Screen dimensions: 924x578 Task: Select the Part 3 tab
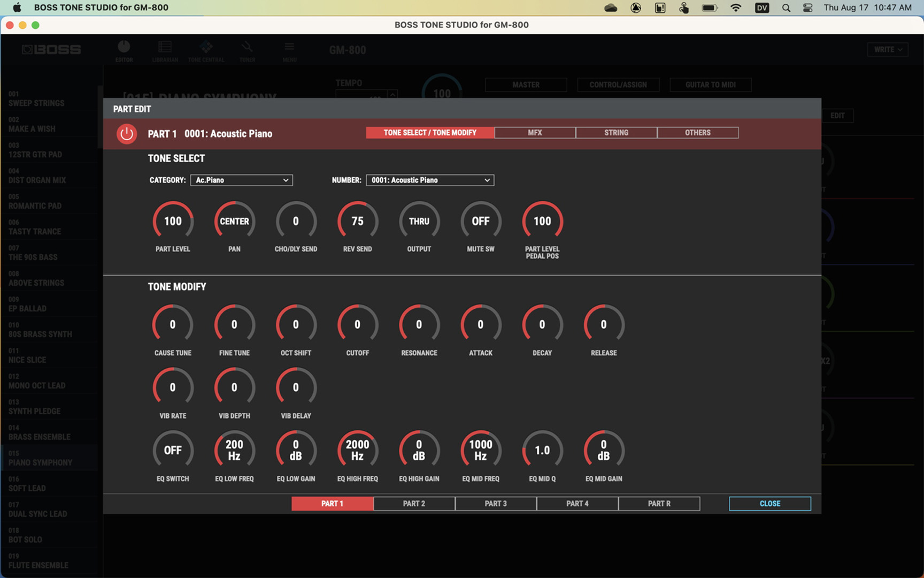pos(496,504)
